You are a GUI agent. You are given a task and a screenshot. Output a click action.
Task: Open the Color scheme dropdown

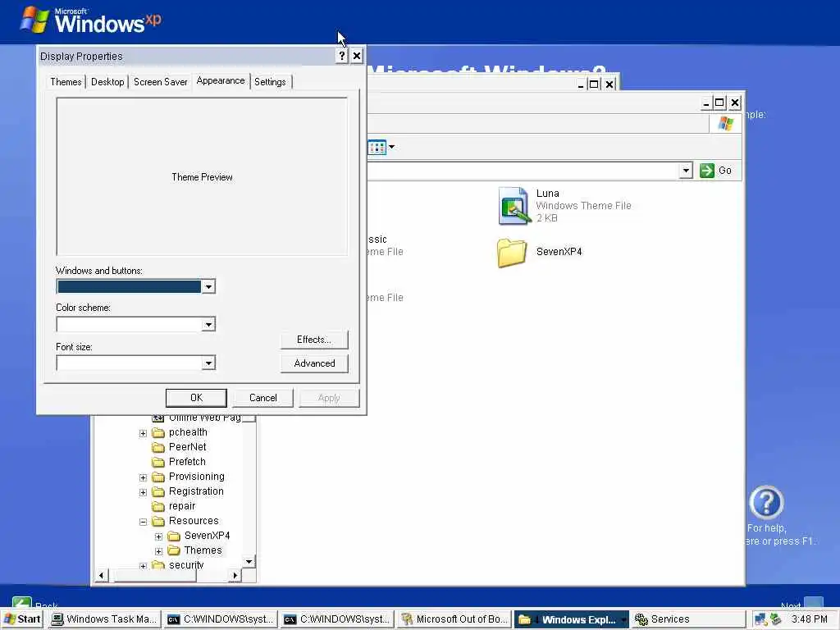pyautogui.click(x=208, y=324)
